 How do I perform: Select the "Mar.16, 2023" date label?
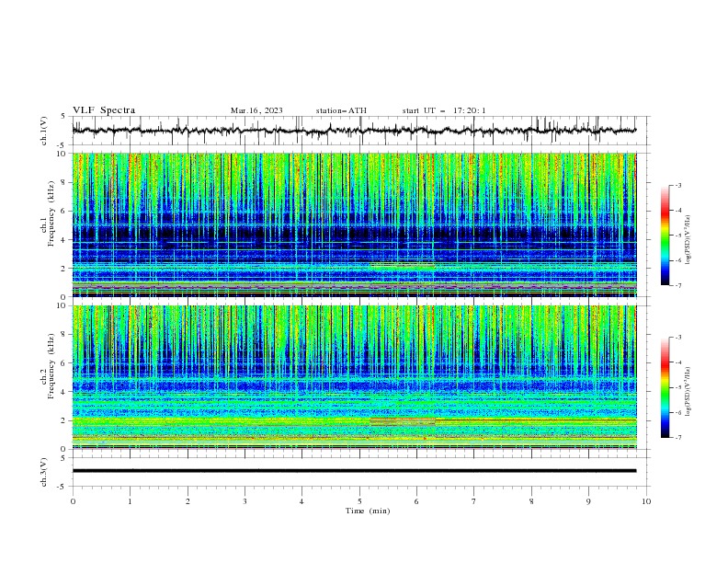[x=256, y=110]
